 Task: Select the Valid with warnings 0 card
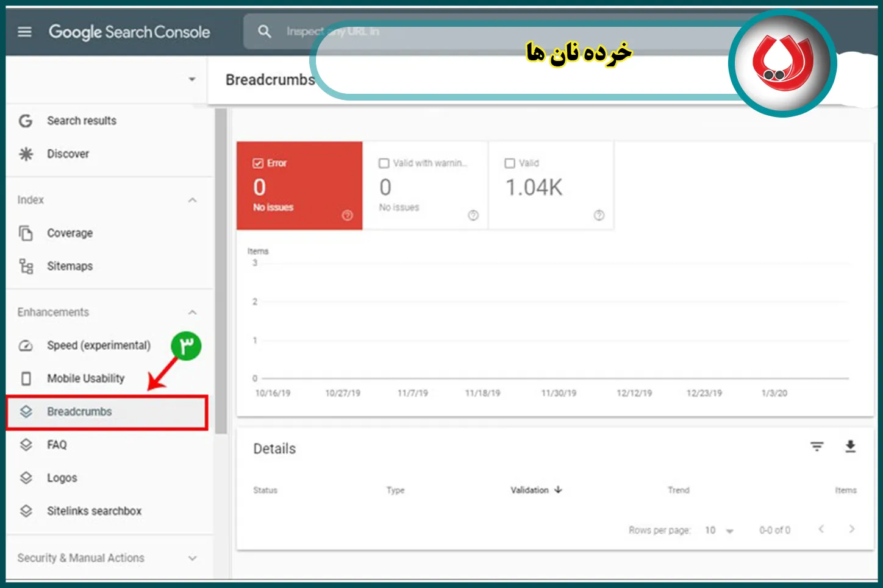[426, 186]
